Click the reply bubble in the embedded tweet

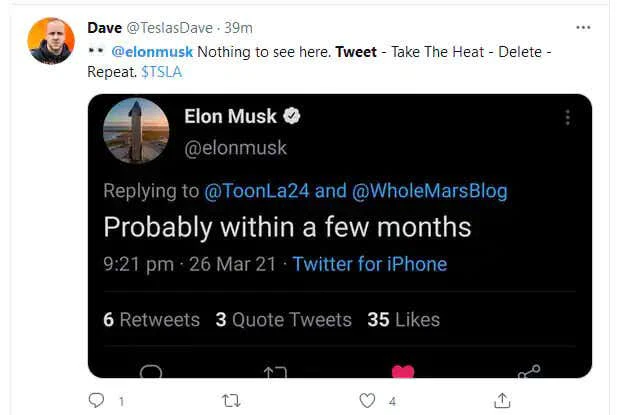pyautogui.click(x=150, y=372)
